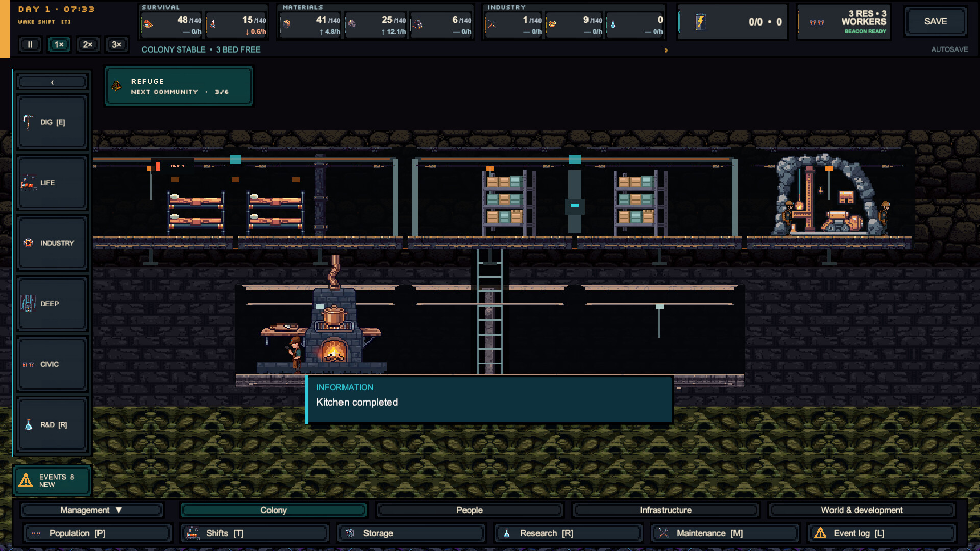The height and width of the screenshot is (551, 980).
Task: Open the INDUSTRY build category
Action: tap(52, 243)
